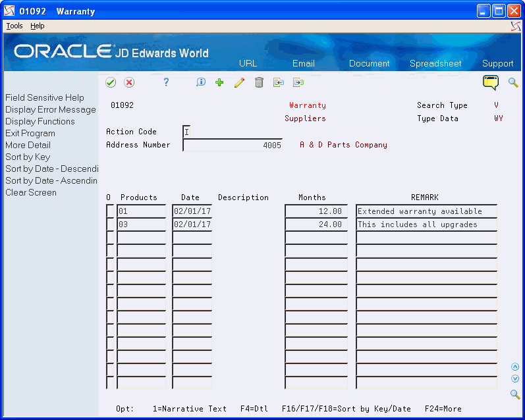This screenshot has width=525, height=420.
Task: Open the Help menu
Action: coord(37,26)
